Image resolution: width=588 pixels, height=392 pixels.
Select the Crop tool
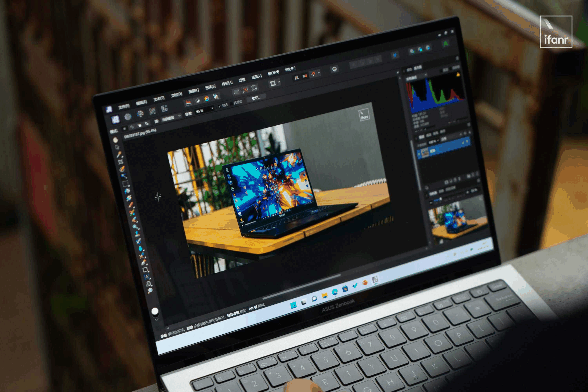(121, 162)
